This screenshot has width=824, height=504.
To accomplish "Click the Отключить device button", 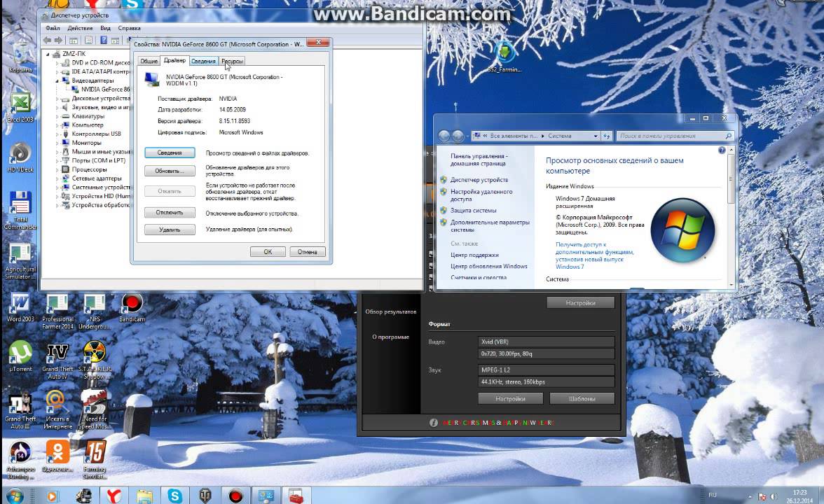I will [x=170, y=213].
